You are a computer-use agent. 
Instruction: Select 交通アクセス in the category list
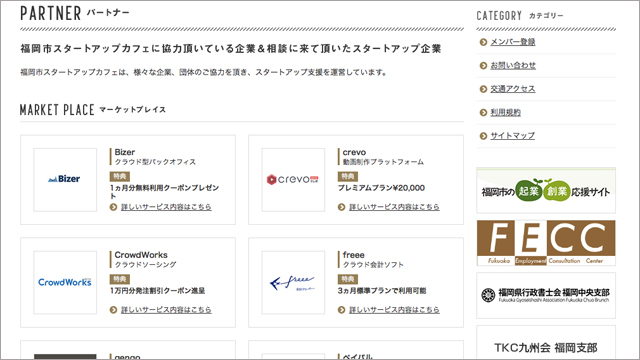pos(513,89)
